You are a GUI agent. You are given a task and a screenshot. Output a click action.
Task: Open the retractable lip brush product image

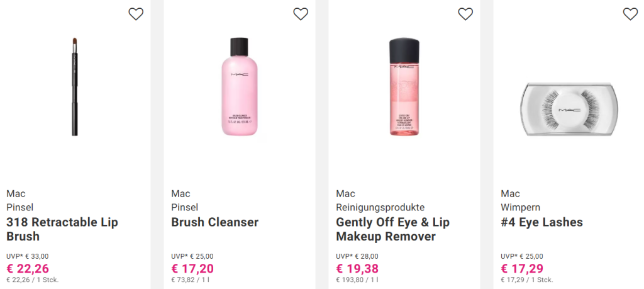pos(73,87)
